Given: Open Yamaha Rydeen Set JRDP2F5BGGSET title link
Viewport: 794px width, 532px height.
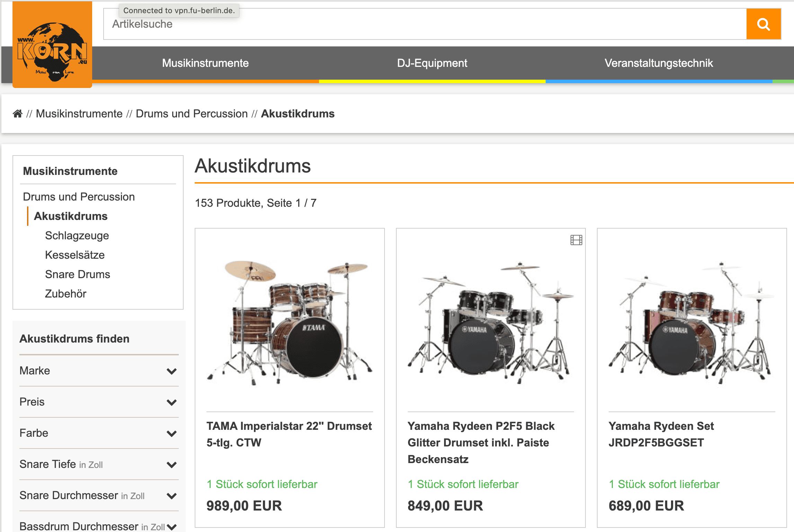Looking at the screenshot, I should click(x=661, y=434).
